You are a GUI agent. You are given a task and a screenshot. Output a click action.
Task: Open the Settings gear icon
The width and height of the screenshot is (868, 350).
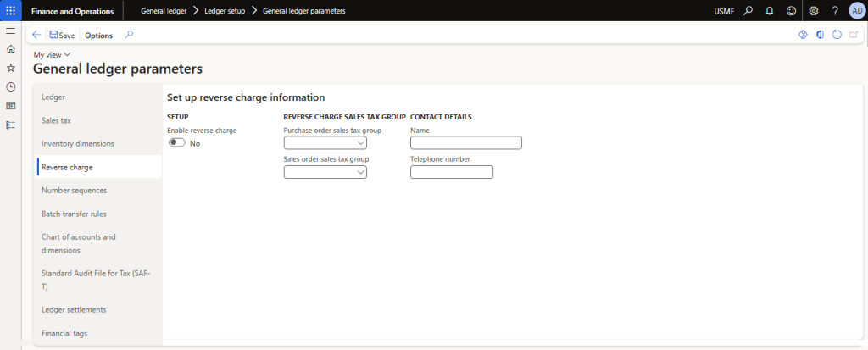pyautogui.click(x=814, y=11)
